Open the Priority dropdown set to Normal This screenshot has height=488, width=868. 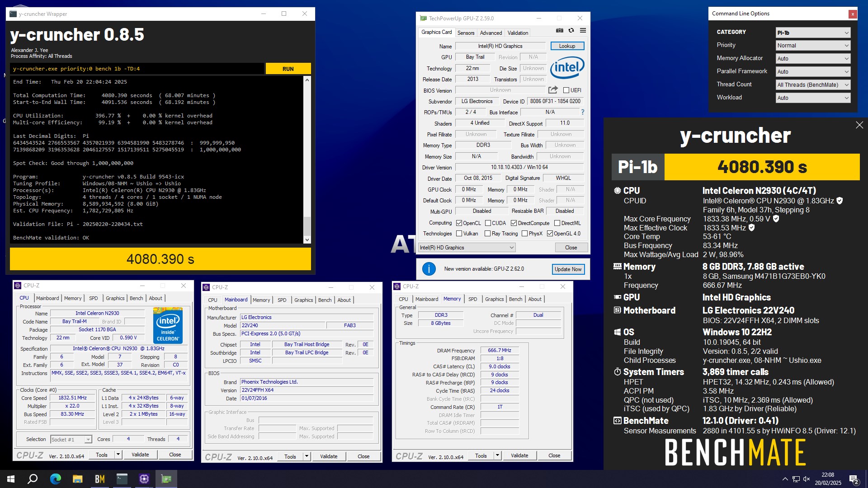pyautogui.click(x=813, y=46)
